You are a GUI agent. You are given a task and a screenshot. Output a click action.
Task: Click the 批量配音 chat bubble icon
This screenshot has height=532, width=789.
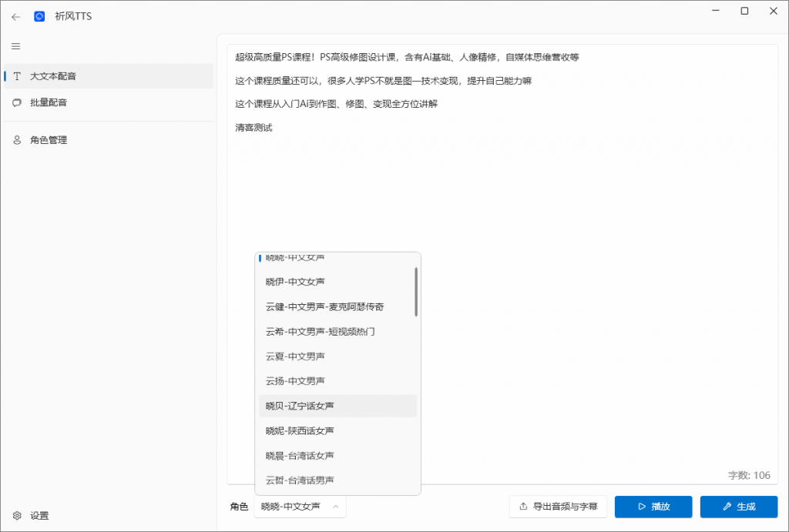(16, 102)
